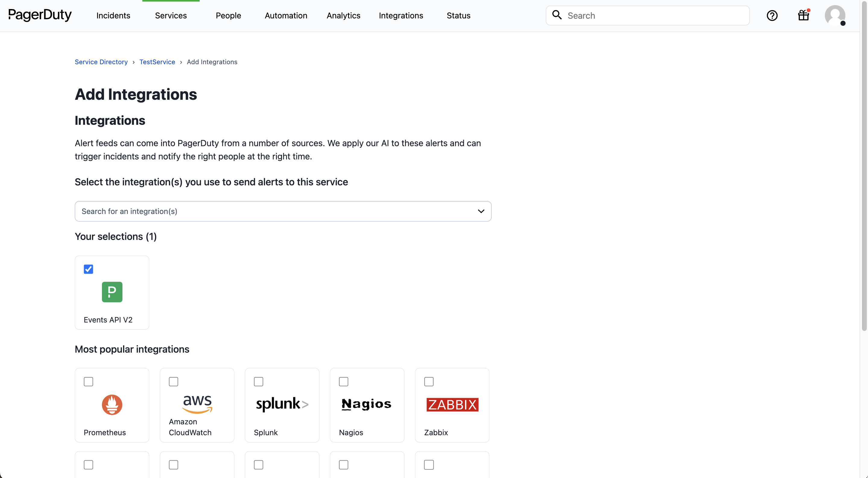Click the PagerDuty logo
Screen dimensions: 868x478
click(x=40, y=15)
